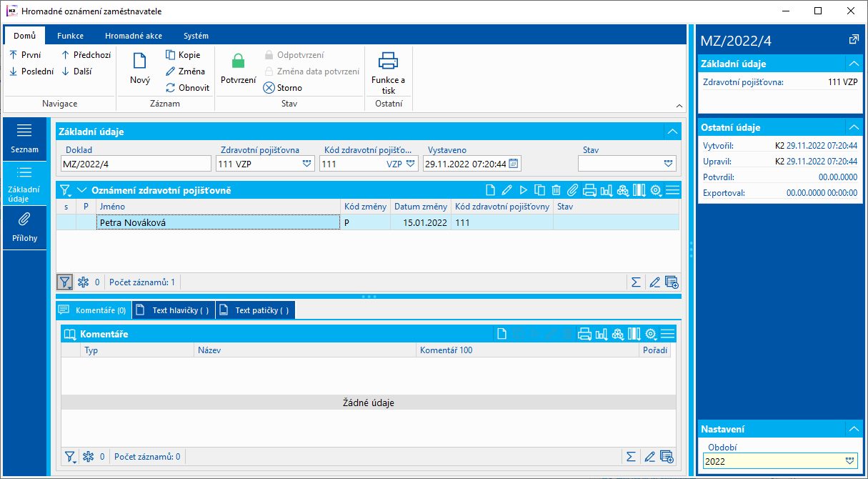Click cubes icon in Oznámení zdravotní pojišťovně toolbar

623,190
